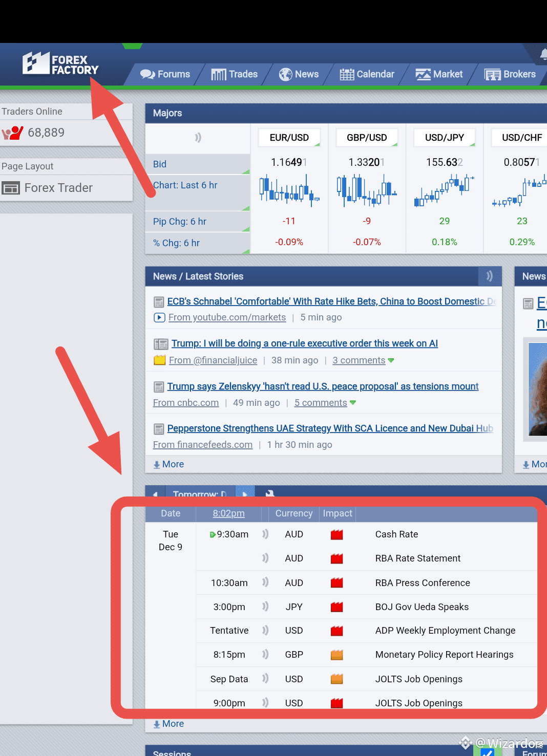The image size is (547, 756).
Task: Open the Trump says Zelenskyy story
Action: [x=323, y=386]
